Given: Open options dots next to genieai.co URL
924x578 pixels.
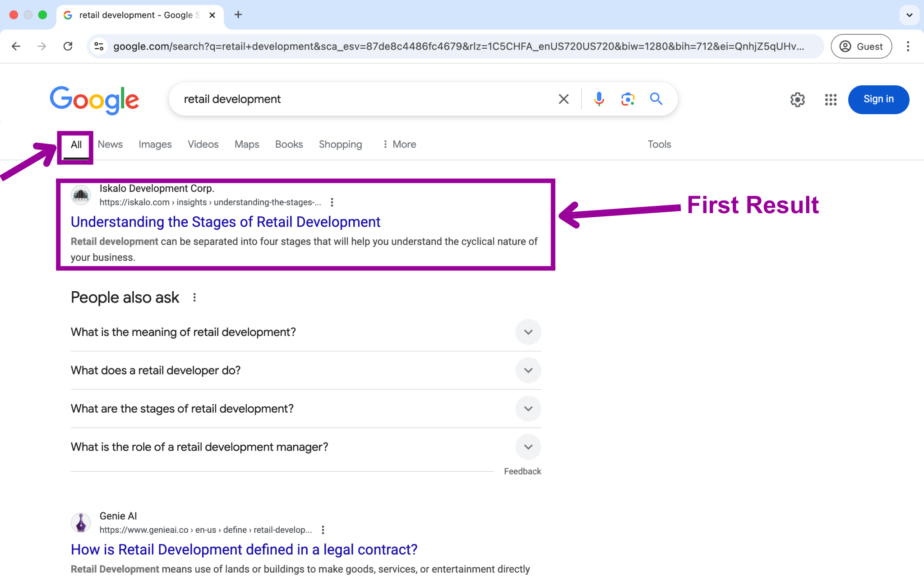Looking at the screenshot, I should [323, 530].
